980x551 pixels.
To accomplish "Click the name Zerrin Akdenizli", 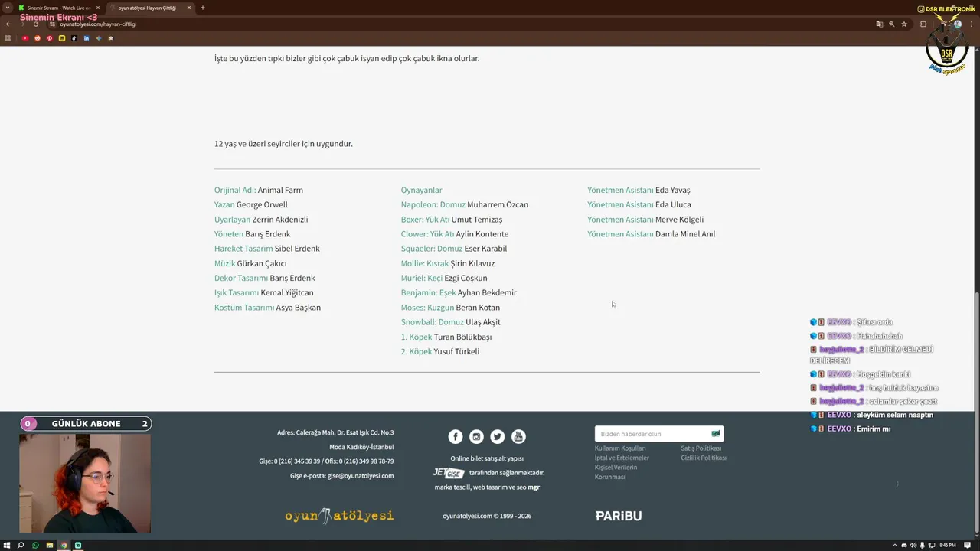I will point(280,219).
